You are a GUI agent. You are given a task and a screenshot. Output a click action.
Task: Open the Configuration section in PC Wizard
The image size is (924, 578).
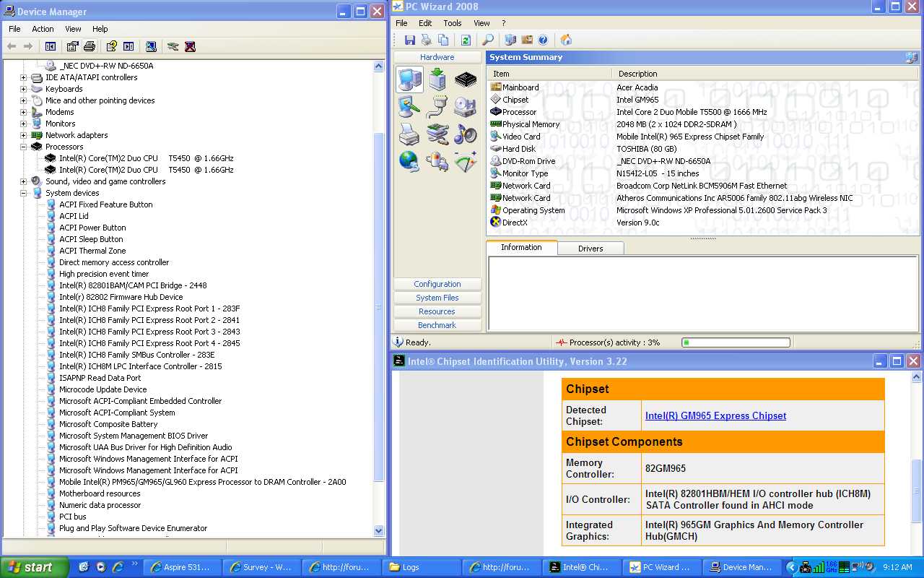[x=437, y=284]
